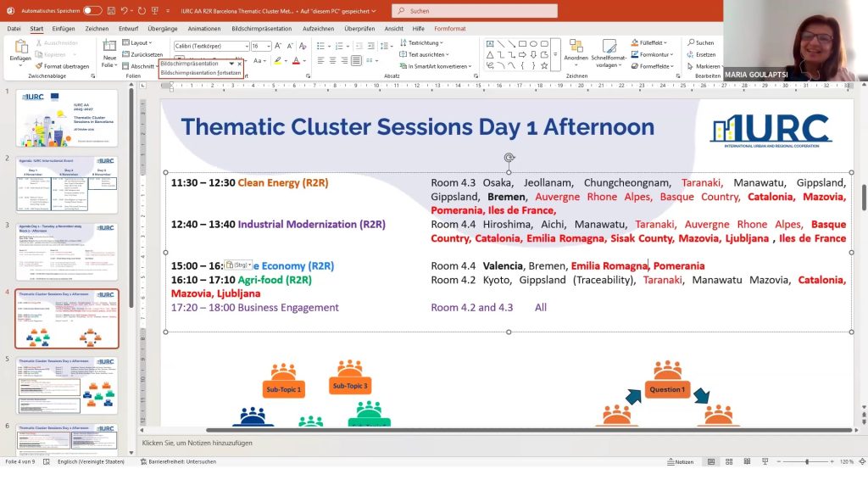Toggle justified text alignment button

[x=356, y=60]
